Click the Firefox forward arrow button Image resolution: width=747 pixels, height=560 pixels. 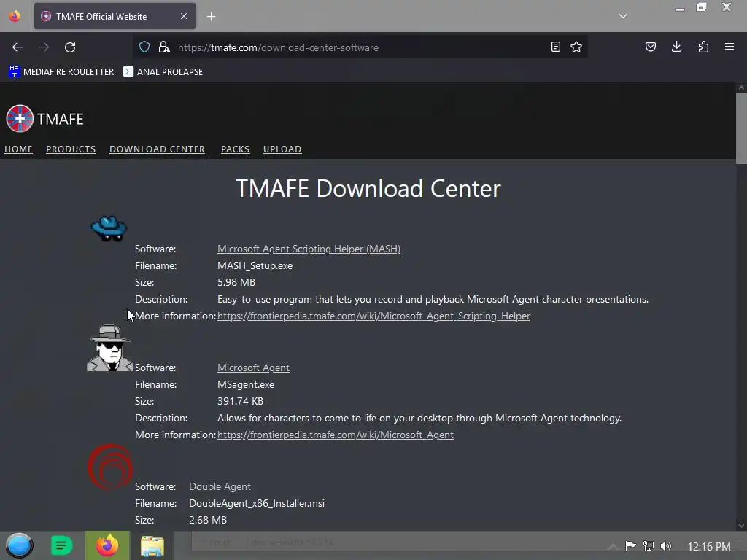tap(43, 47)
